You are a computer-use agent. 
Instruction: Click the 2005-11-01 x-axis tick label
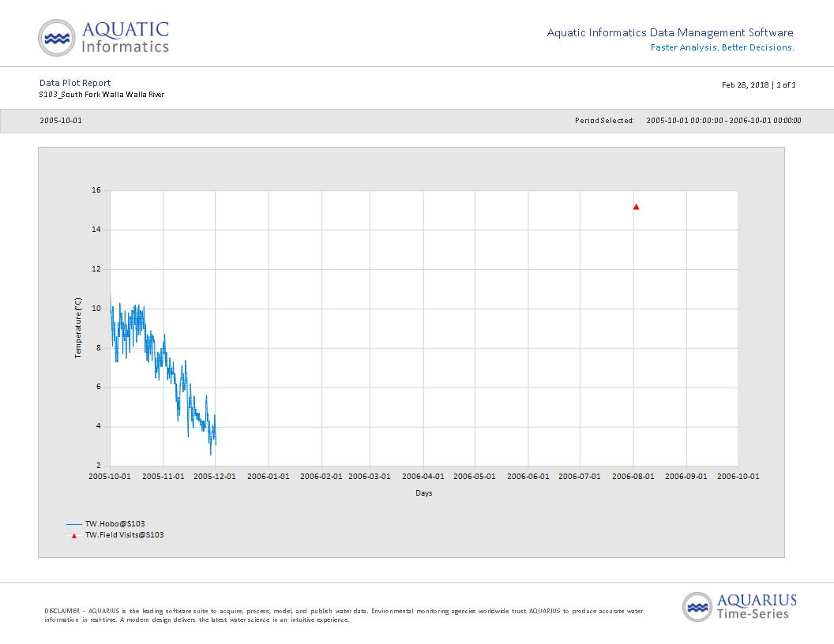[x=163, y=476]
